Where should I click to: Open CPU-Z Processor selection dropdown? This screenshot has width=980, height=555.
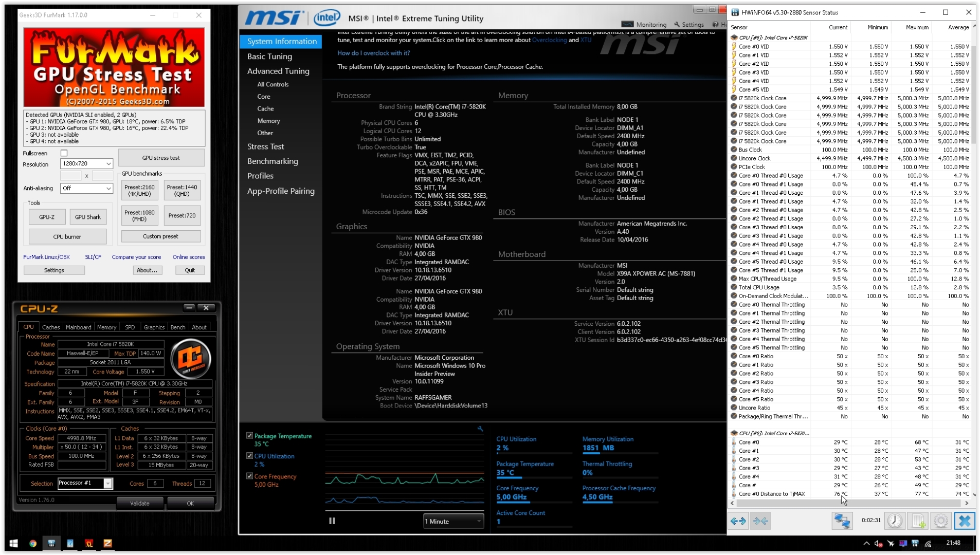click(85, 483)
